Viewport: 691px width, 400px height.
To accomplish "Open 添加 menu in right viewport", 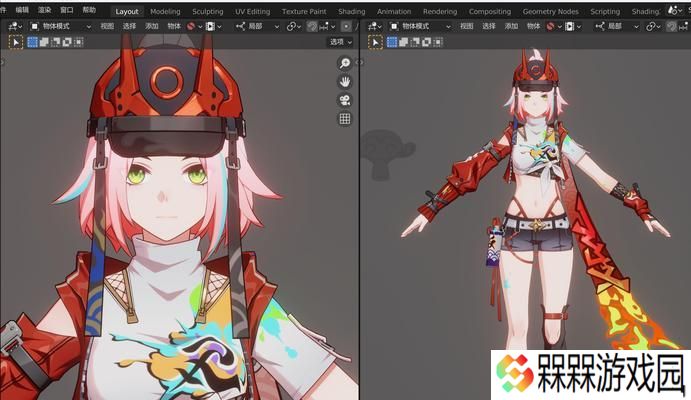I will pyautogui.click(x=511, y=26).
